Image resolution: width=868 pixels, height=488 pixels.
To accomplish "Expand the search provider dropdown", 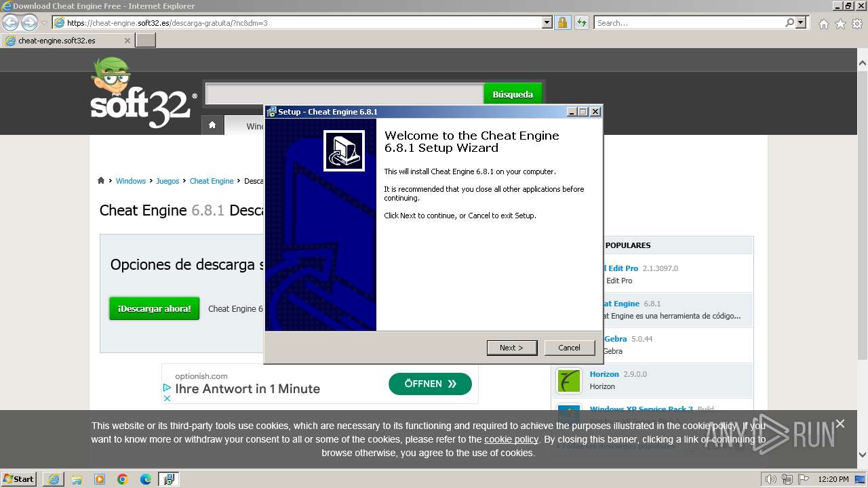I will point(802,22).
